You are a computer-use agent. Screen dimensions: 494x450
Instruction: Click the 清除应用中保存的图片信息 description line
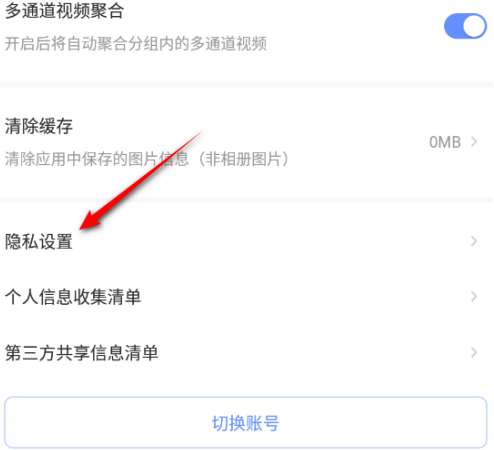(97, 159)
